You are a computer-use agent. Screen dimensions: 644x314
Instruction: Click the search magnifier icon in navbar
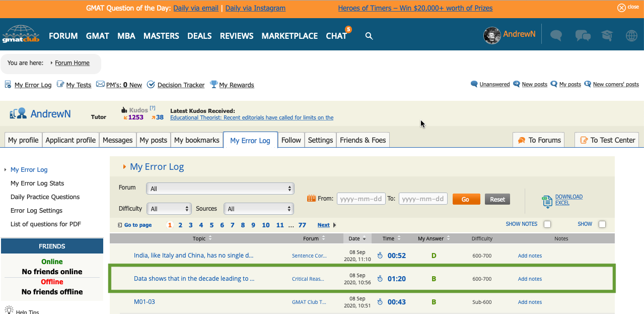coord(369,36)
